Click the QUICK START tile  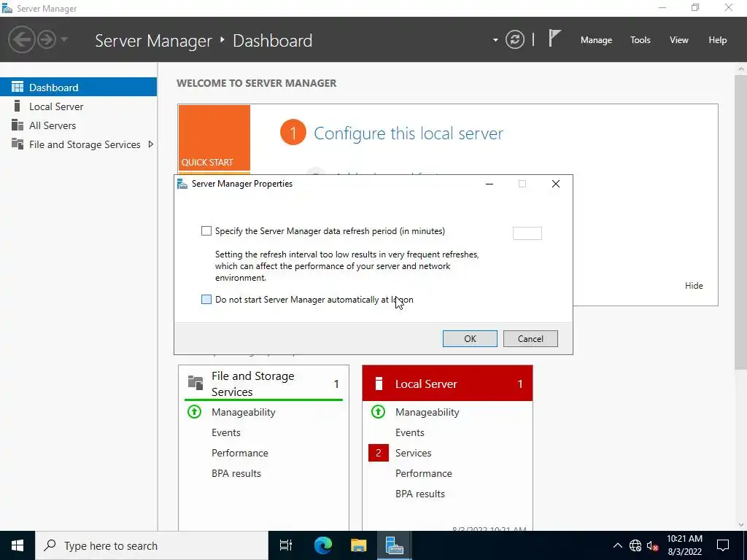[214, 138]
